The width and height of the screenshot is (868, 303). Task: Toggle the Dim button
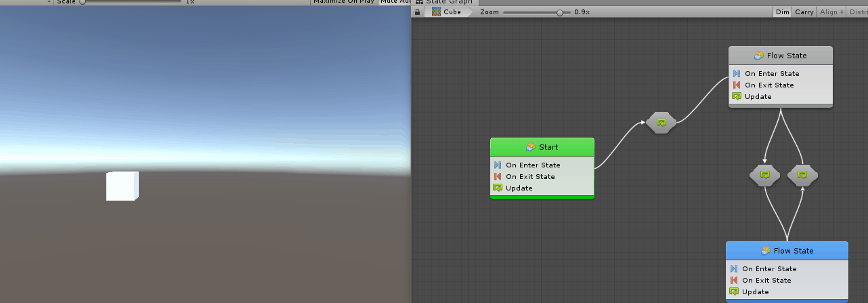point(782,12)
